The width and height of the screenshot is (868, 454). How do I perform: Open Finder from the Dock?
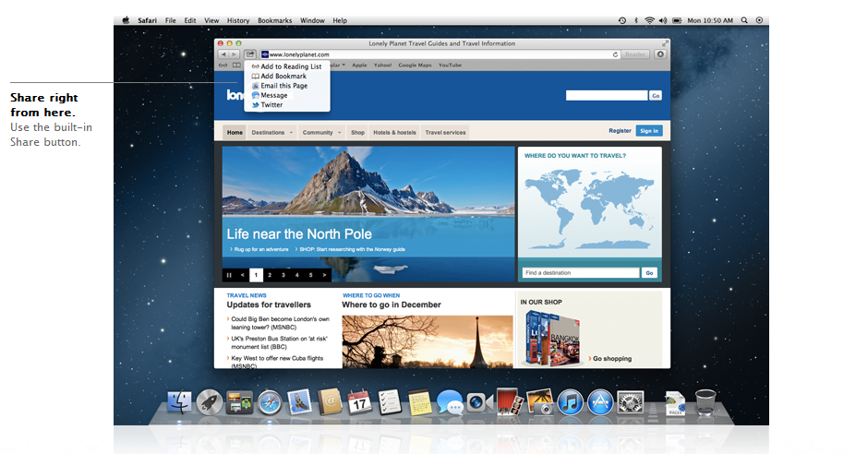(x=179, y=402)
